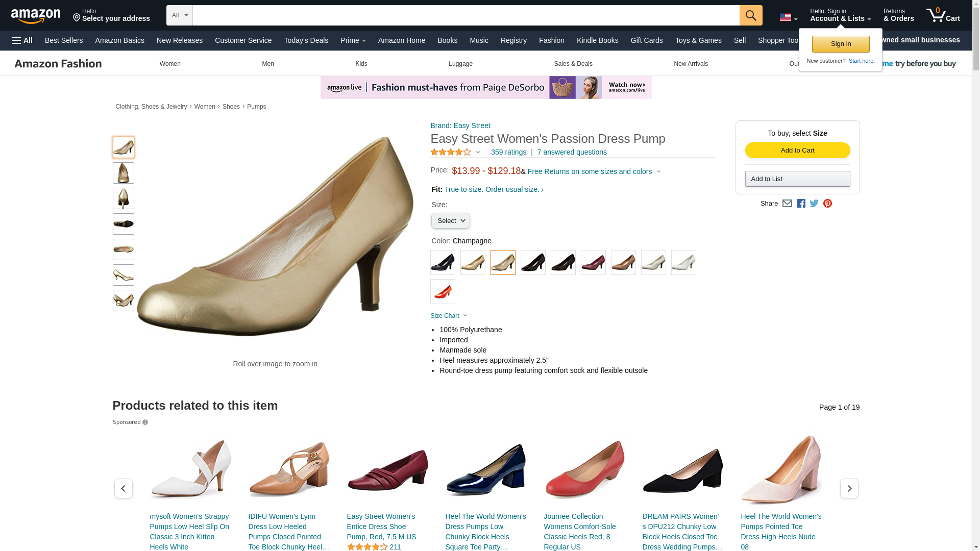Open the 359 ratings link
This screenshot has width=980, height=551.
pos(508,152)
